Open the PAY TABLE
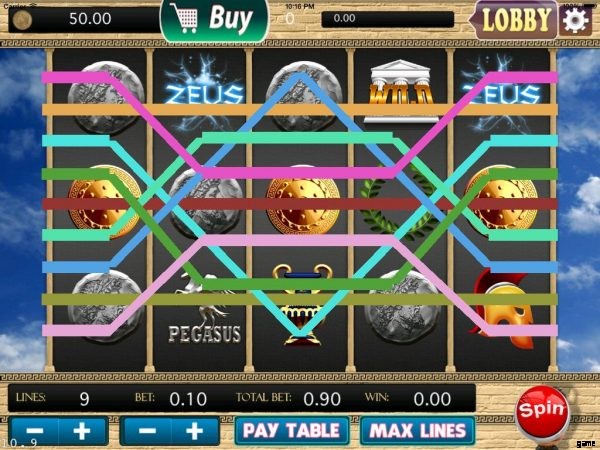This screenshot has height=450, width=600. pos(292,431)
